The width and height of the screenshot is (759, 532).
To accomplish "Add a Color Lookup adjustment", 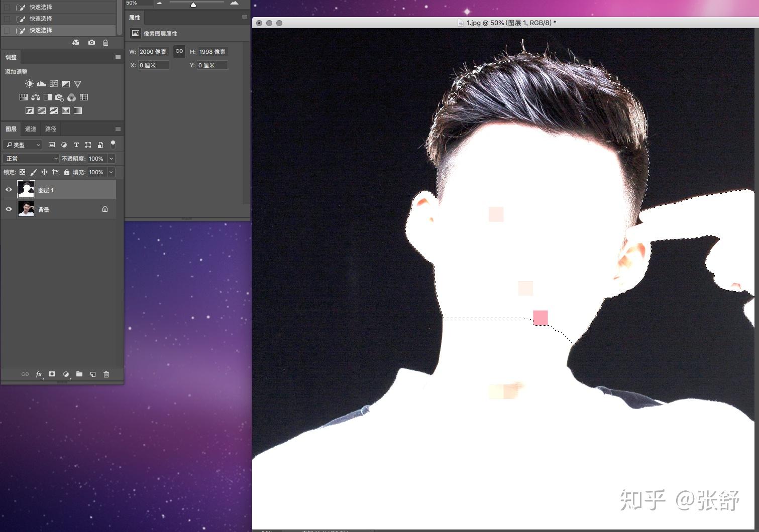I will coord(84,97).
